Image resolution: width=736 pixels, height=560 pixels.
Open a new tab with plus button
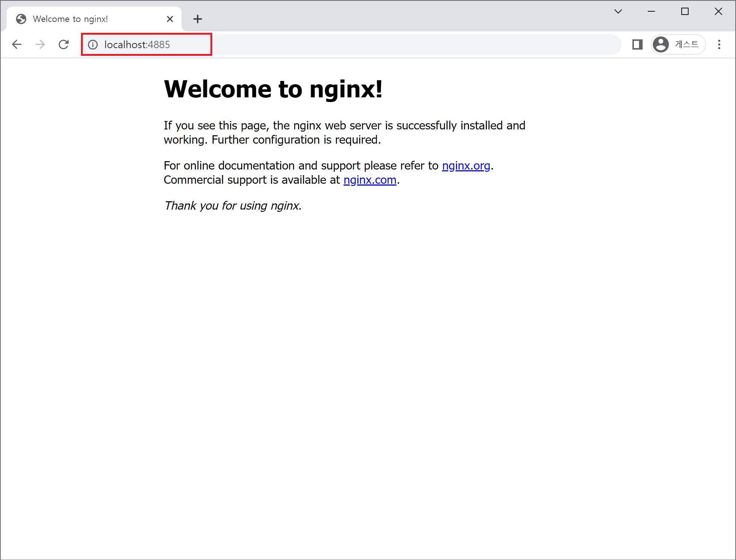(x=198, y=19)
